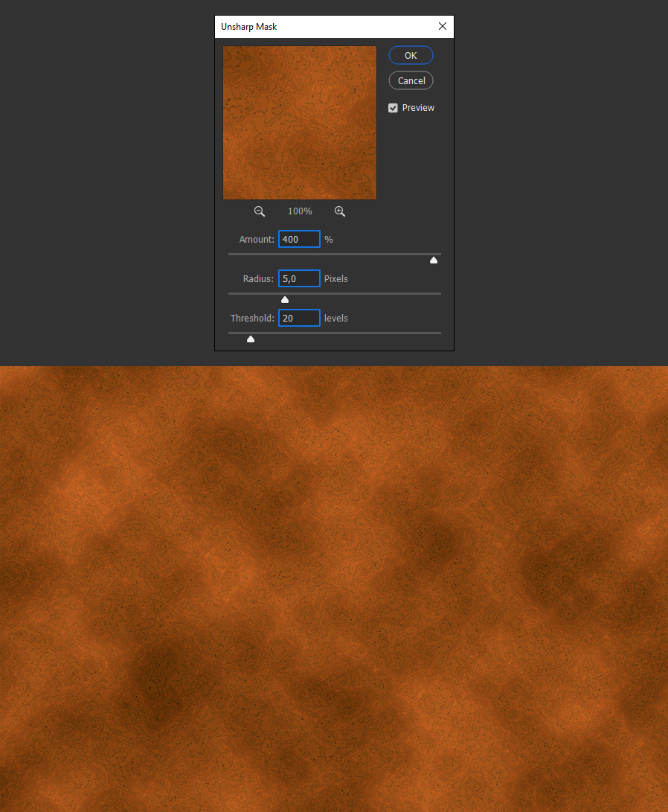Click the Threshold input field
668x812 pixels.
[299, 318]
